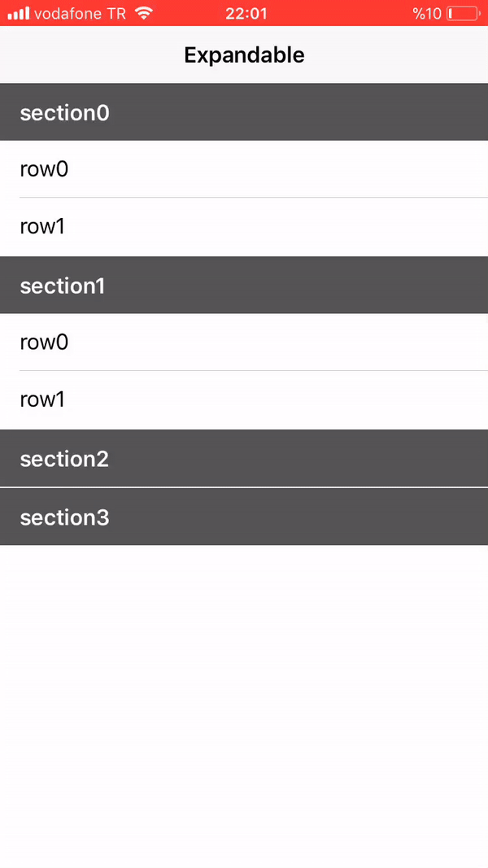Tap row1 in section1
488x868 pixels.
pyautogui.click(x=244, y=399)
